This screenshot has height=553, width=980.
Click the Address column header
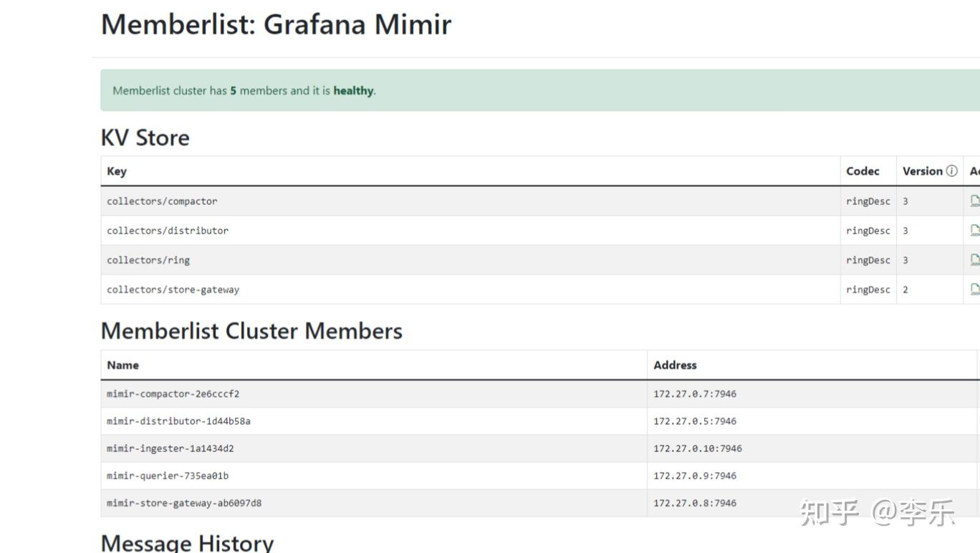pyautogui.click(x=675, y=365)
